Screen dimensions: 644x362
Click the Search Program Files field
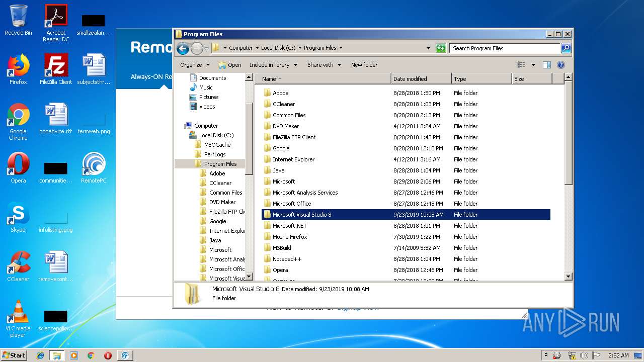(505, 48)
